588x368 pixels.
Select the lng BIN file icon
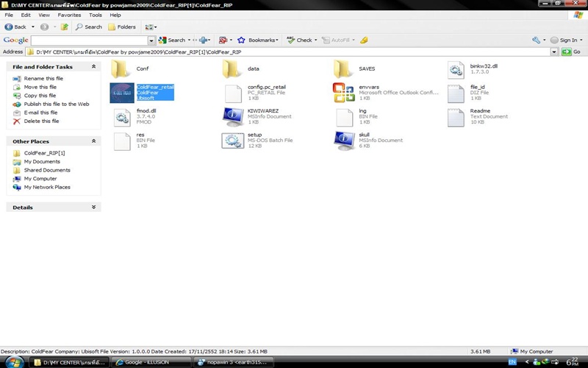click(344, 117)
